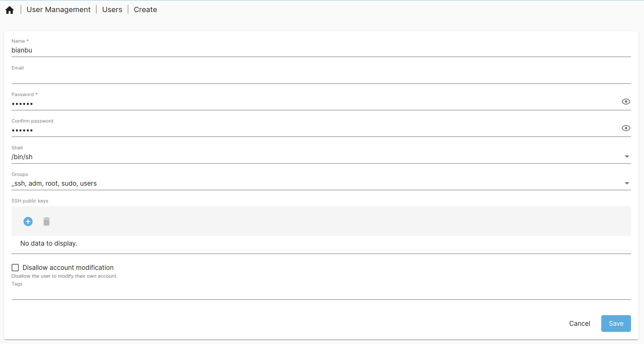The width and height of the screenshot is (644, 344).
Task: Save the new user
Action: click(616, 324)
